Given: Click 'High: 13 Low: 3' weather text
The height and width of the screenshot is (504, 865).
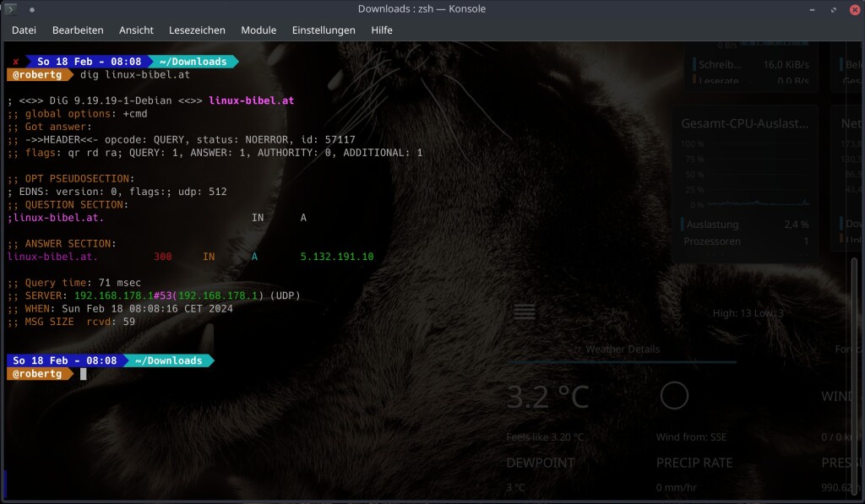Looking at the screenshot, I should click(x=748, y=313).
